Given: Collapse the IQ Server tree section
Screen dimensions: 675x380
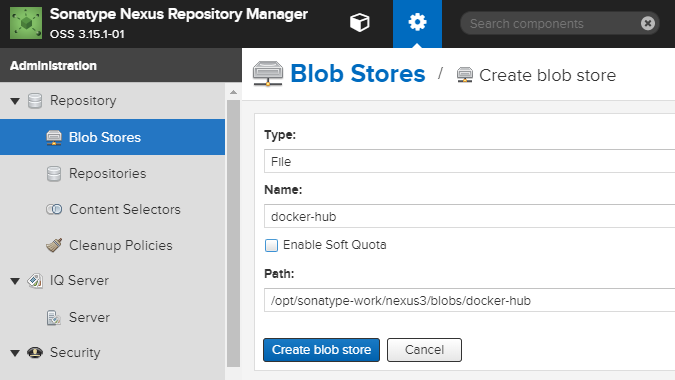Looking at the screenshot, I should (x=15, y=281).
